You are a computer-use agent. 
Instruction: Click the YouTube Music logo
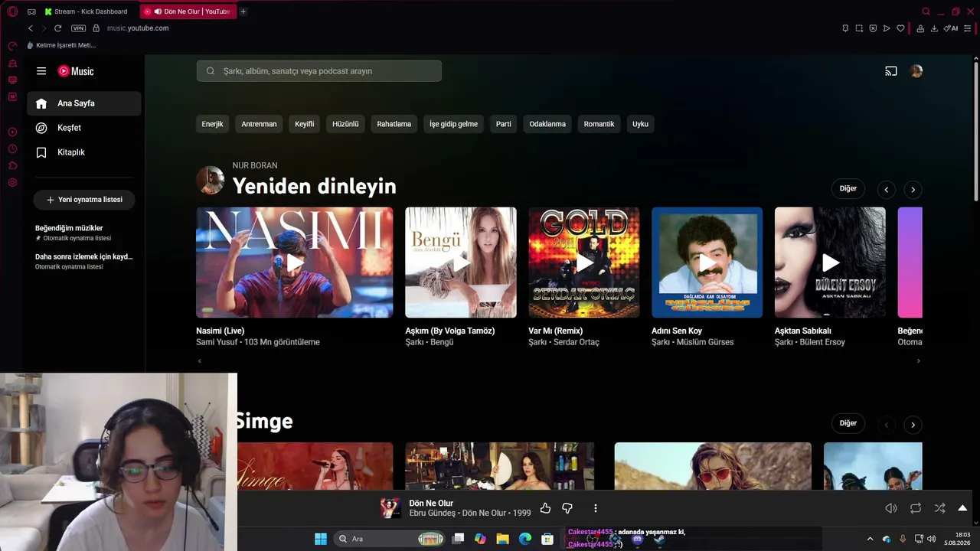click(76, 71)
